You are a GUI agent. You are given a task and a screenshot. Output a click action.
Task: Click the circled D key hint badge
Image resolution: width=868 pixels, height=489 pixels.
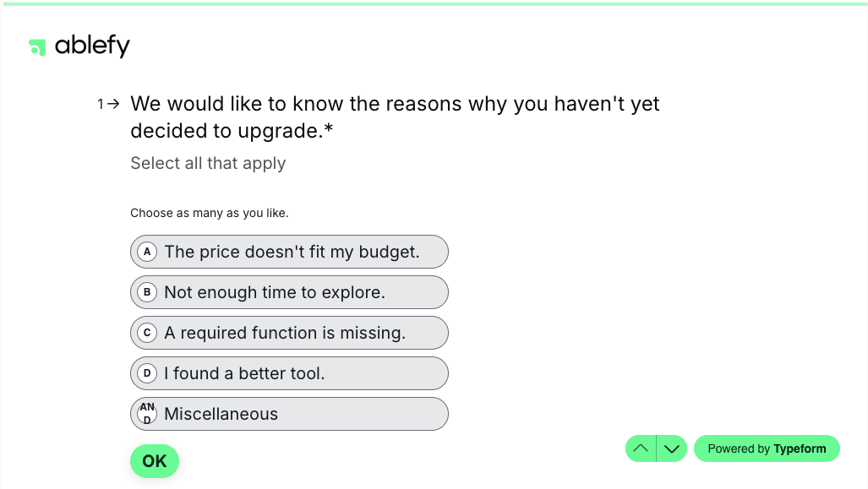tap(147, 372)
